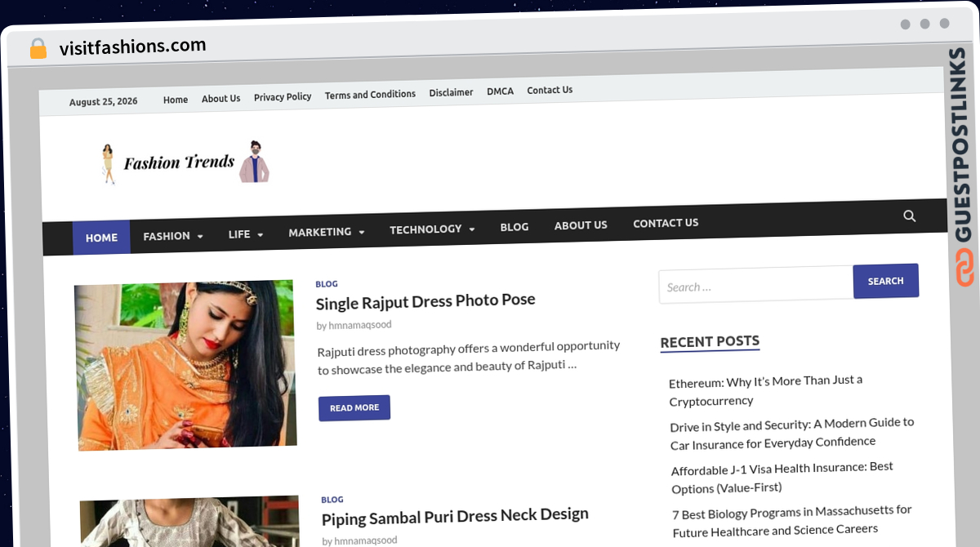
Task: Expand the Marketing menu dropdown
Action: tap(327, 232)
